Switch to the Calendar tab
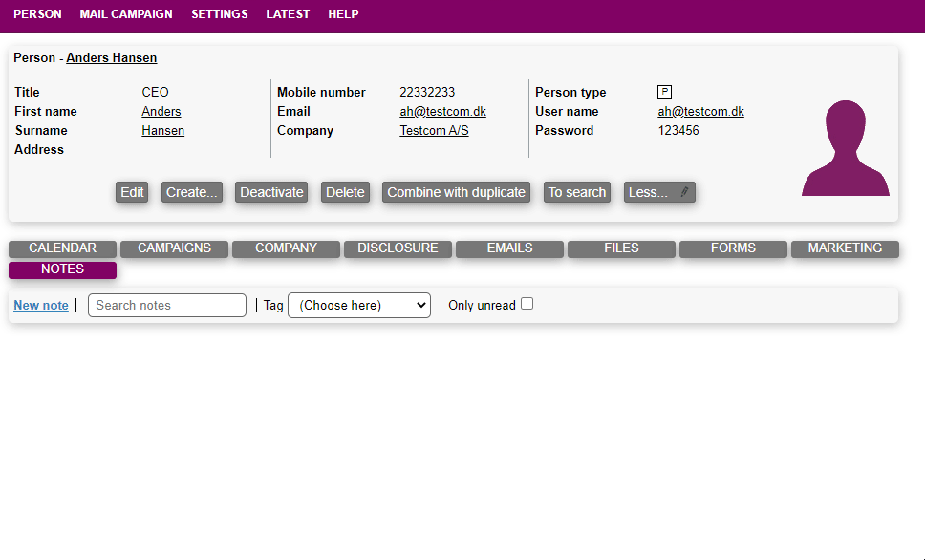 (x=62, y=248)
